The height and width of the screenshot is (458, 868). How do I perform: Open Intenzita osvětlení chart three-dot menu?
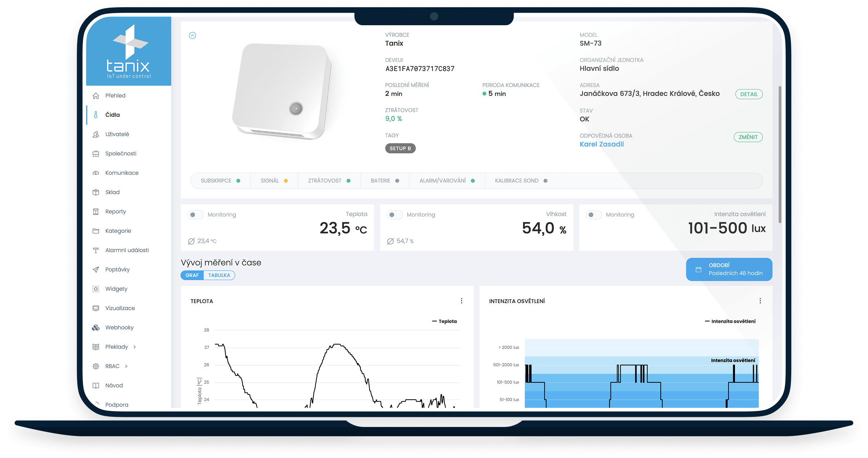pos(760,301)
